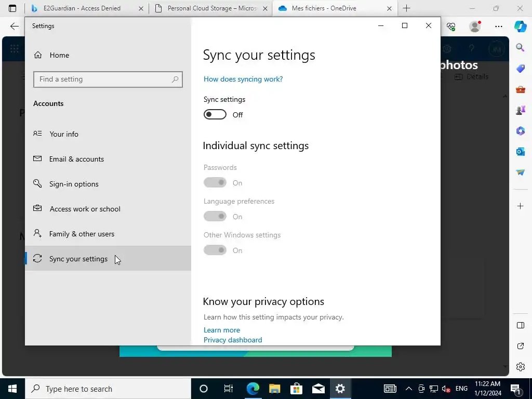Screen dimensions: 532x399
Task: Toggle Other Windows settings sync switch
Action: (x=215, y=250)
